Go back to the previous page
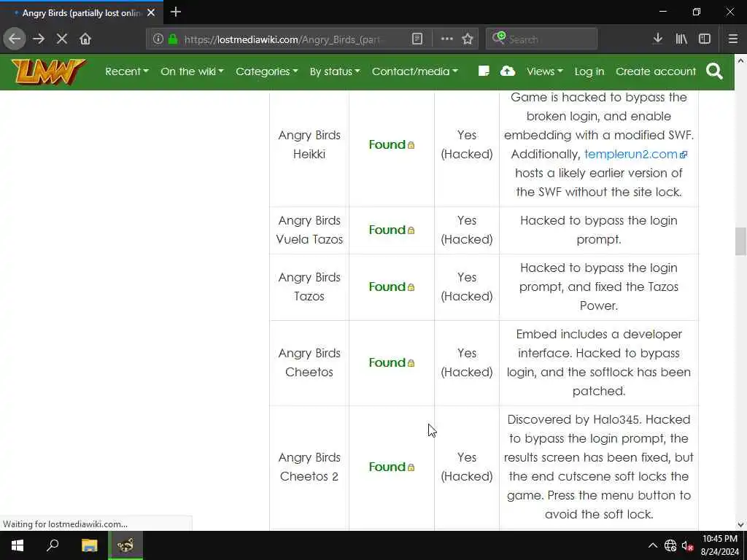Image resolution: width=747 pixels, height=560 pixels. coord(15,39)
